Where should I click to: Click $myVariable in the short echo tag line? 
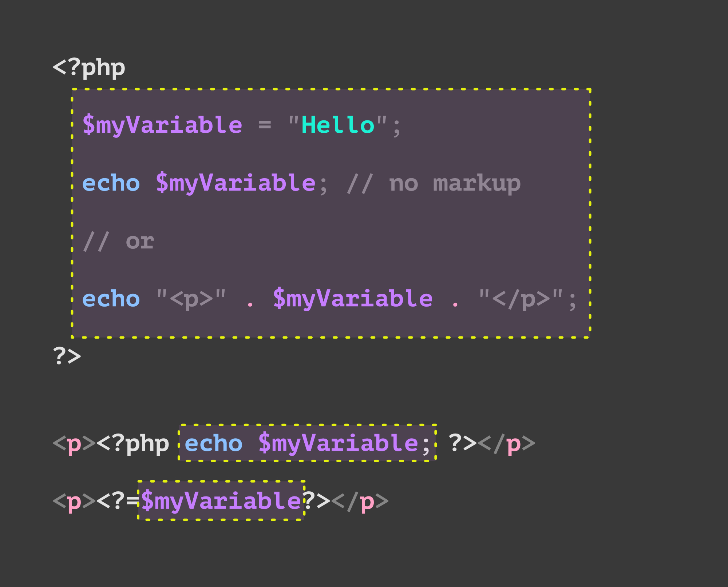point(221,501)
